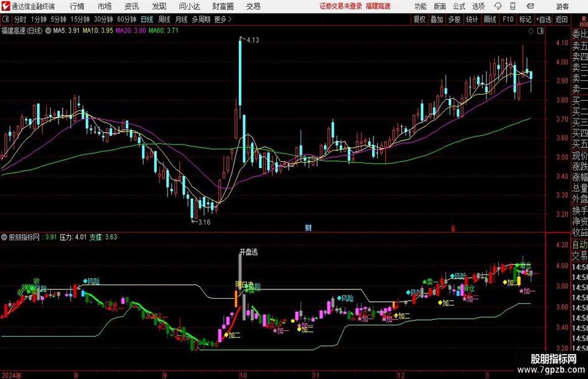Open the 交易 menu

coord(253,6)
